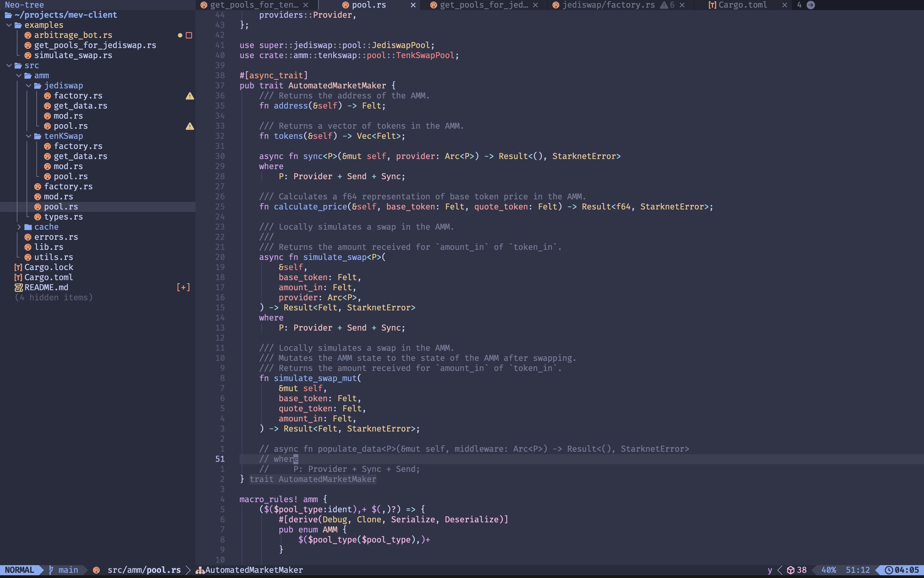Close the pool.rs tab
The width and height of the screenshot is (924, 578).
(413, 5)
